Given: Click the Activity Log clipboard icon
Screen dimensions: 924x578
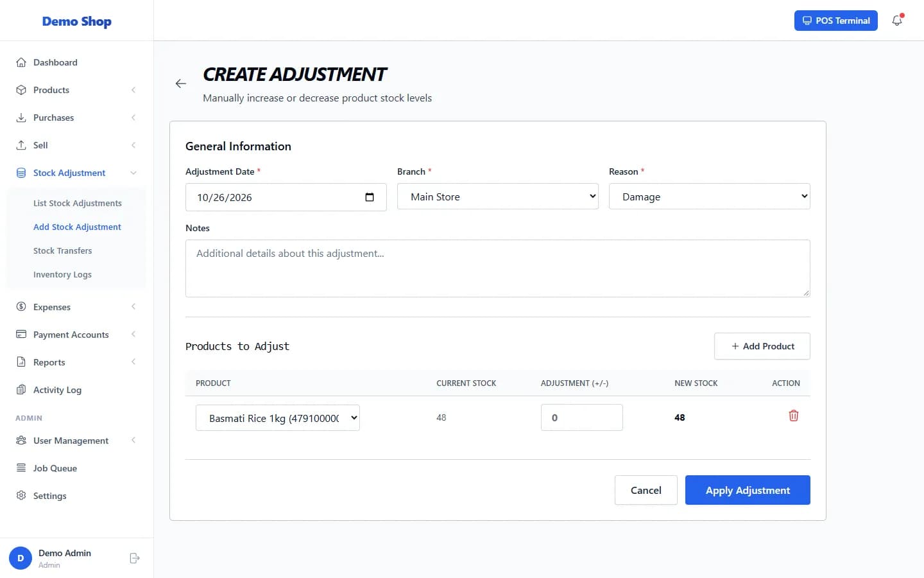Looking at the screenshot, I should pos(21,390).
